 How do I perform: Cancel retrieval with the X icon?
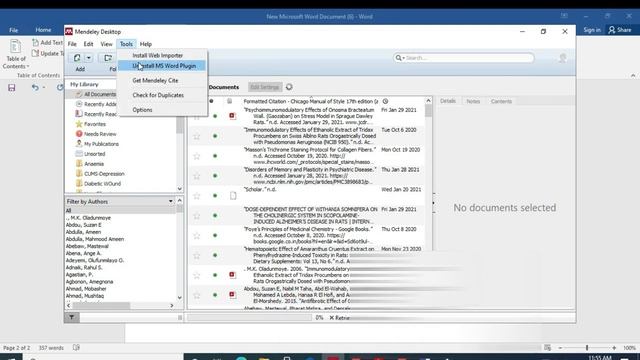point(331,318)
